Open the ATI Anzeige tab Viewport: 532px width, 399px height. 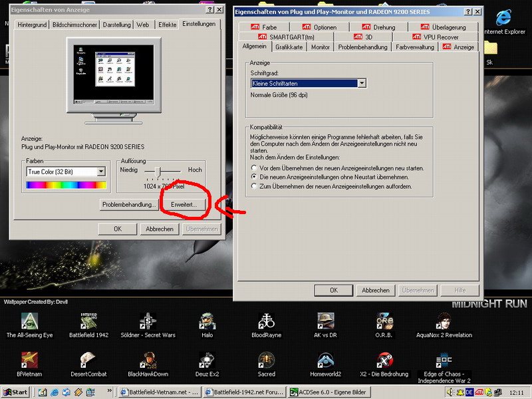click(459, 47)
